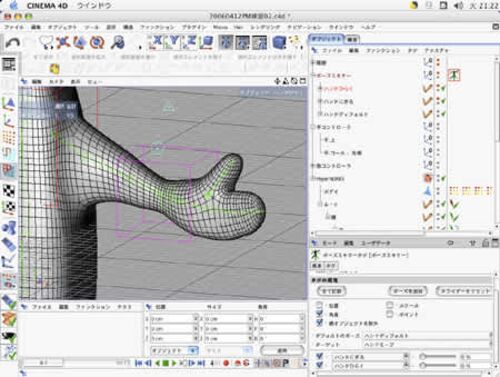Click the blue cube primitive icon
The image size is (500, 377).
click(x=279, y=42)
